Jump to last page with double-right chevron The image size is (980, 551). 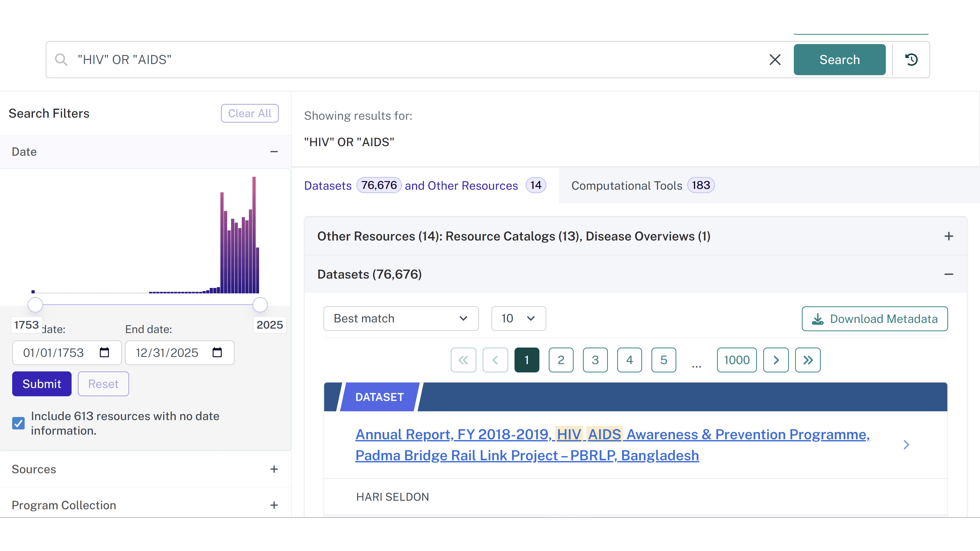(808, 360)
